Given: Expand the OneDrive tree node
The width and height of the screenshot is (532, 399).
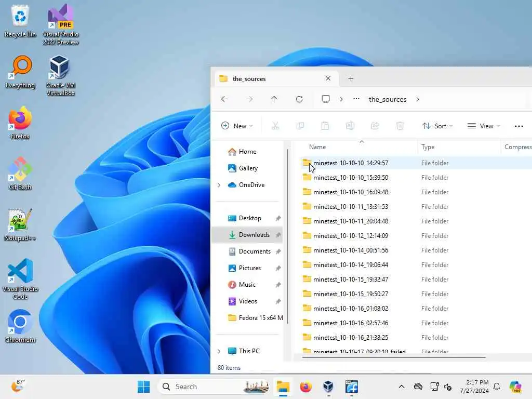Looking at the screenshot, I should tap(219, 185).
